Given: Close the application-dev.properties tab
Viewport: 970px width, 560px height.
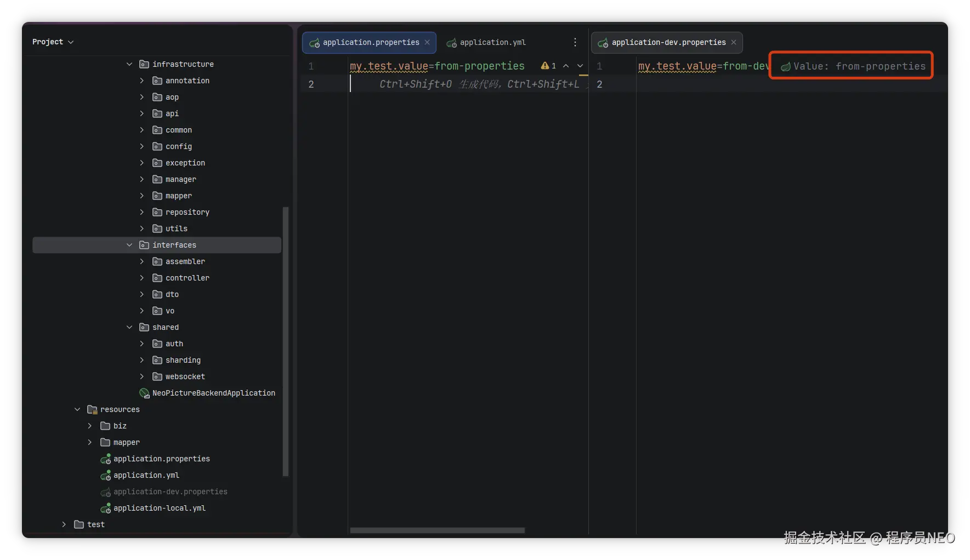Looking at the screenshot, I should click(734, 43).
